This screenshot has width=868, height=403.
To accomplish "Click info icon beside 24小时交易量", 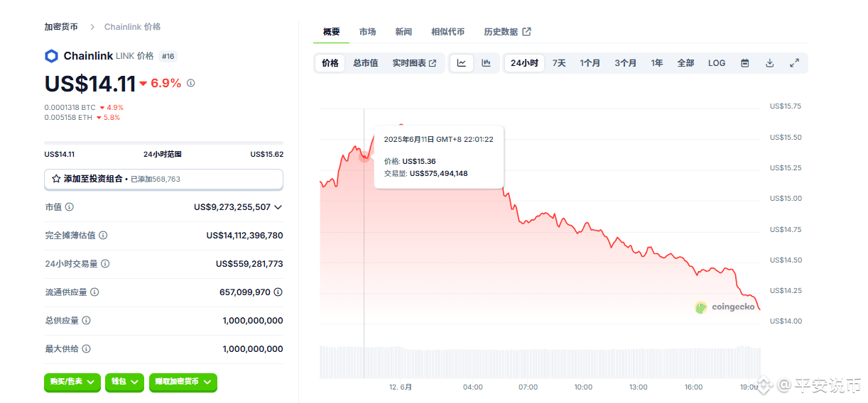I will 105,264.
